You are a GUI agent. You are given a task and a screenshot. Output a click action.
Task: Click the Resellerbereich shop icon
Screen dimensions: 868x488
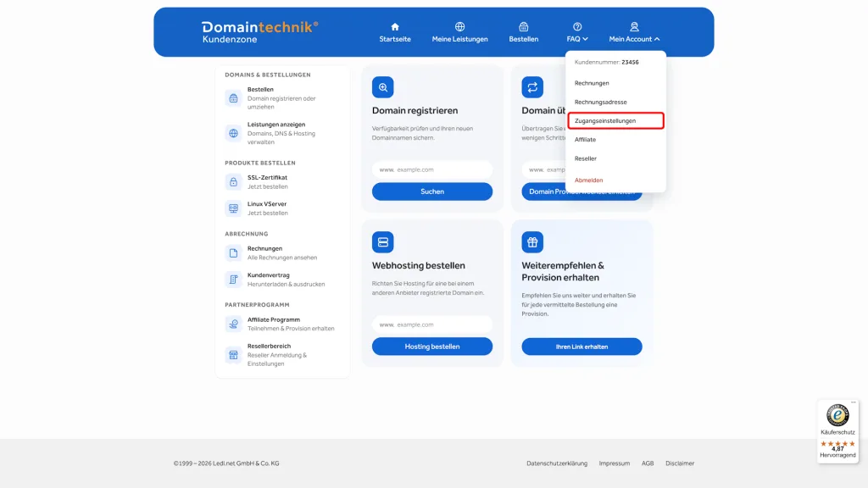234,355
